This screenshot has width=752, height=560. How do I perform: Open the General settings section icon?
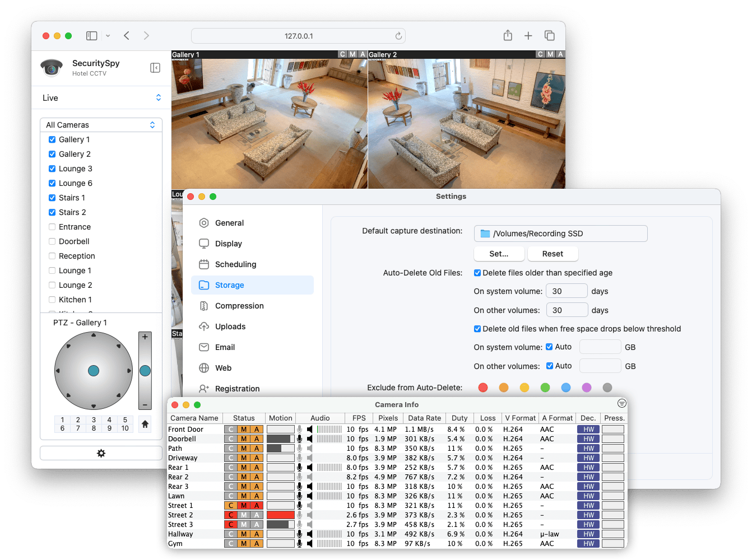point(204,222)
